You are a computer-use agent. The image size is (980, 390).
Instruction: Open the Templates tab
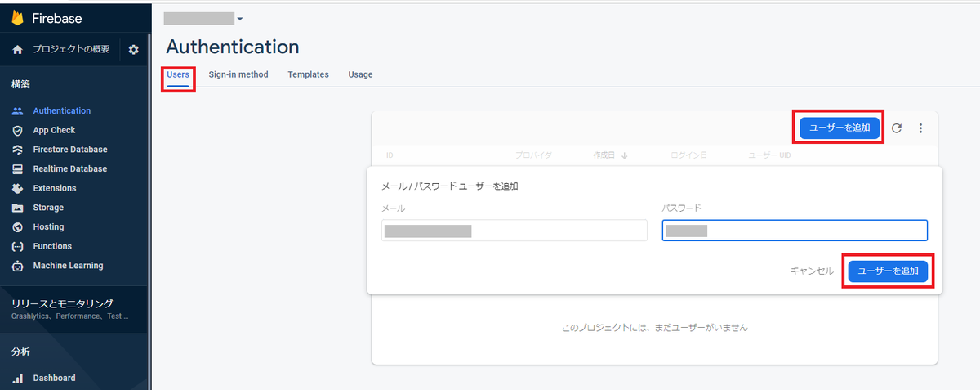click(308, 74)
